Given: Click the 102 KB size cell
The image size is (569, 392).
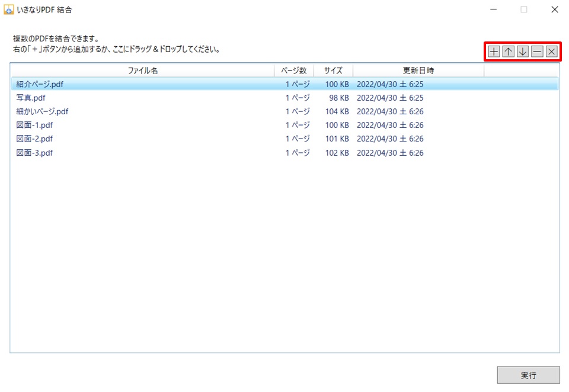Looking at the screenshot, I should point(337,153).
